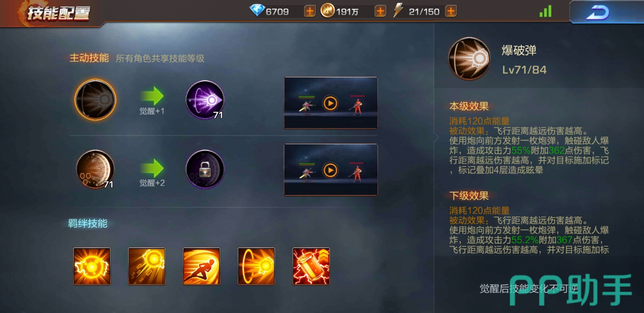Open the running man bond skill
Viewport: 644px width, 313px height.
[x=201, y=266]
